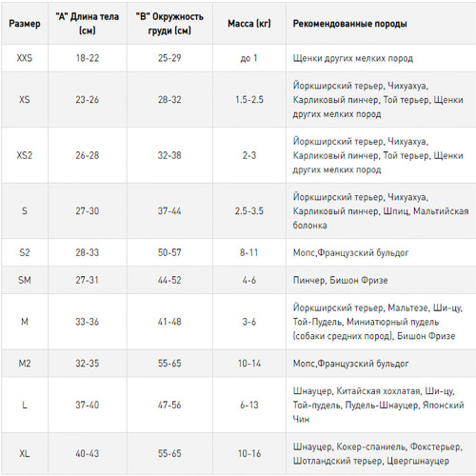Image resolution: width=476 pixels, height=476 pixels.
Task: Click the XL size row label
Action: [25, 453]
